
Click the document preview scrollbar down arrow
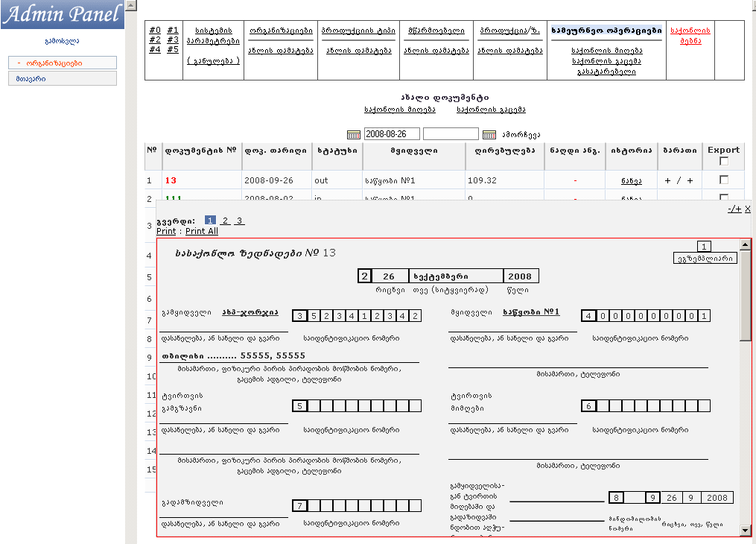pyautogui.click(x=746, y=530)
